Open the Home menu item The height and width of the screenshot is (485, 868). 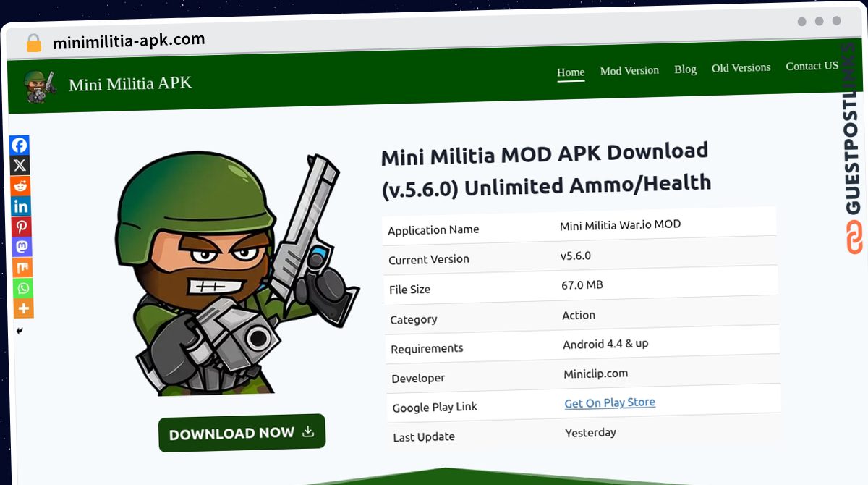[x=571, y=72]
